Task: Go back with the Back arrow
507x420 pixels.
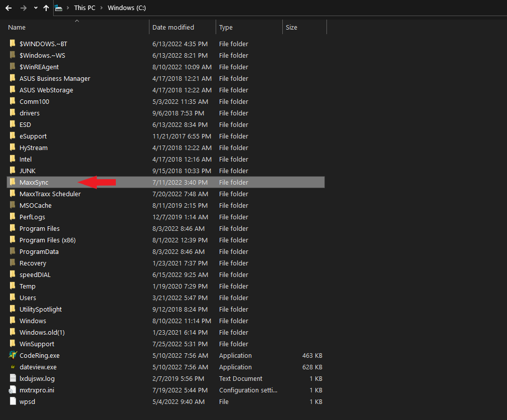Action: click(9, 8)
